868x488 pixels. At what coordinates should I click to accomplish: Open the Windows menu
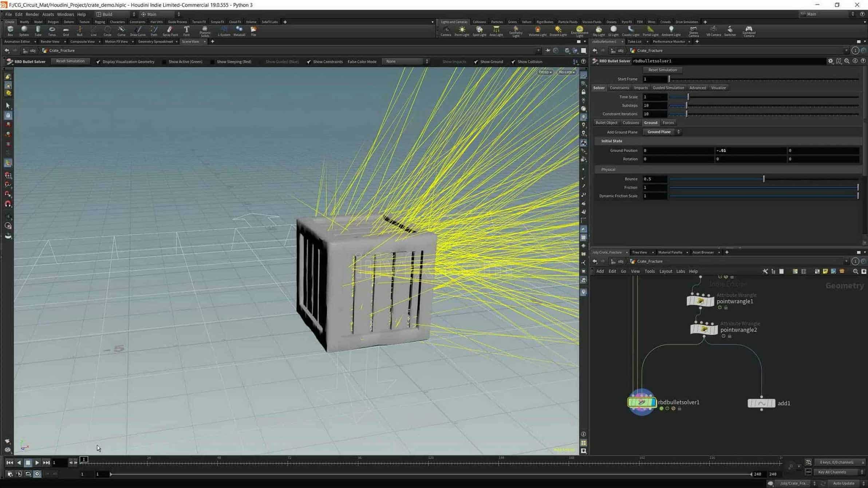(65, 14)
